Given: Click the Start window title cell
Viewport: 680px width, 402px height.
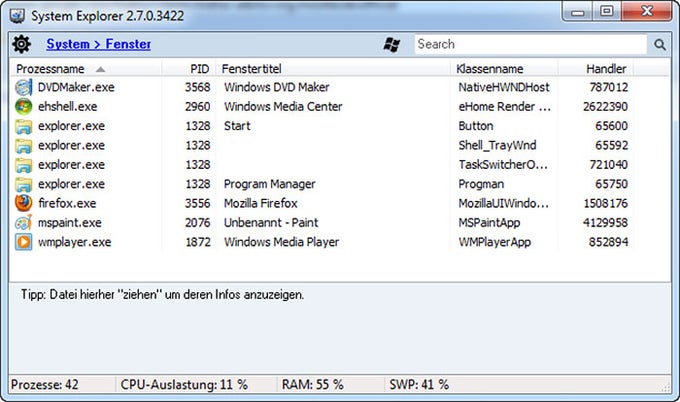Looking at the screenshot, I should tap(237, 126).
